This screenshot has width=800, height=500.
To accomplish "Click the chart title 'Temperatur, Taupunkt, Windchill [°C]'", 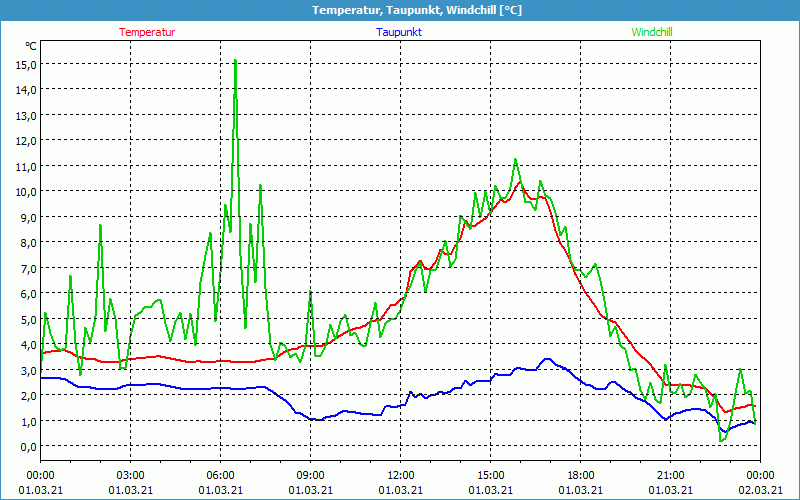I will coord(417,10).
